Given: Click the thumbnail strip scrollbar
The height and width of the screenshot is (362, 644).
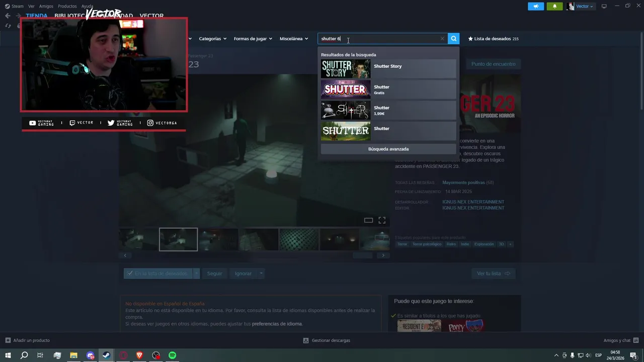Looking at the screenshot, I should click(x=362, y=255).
